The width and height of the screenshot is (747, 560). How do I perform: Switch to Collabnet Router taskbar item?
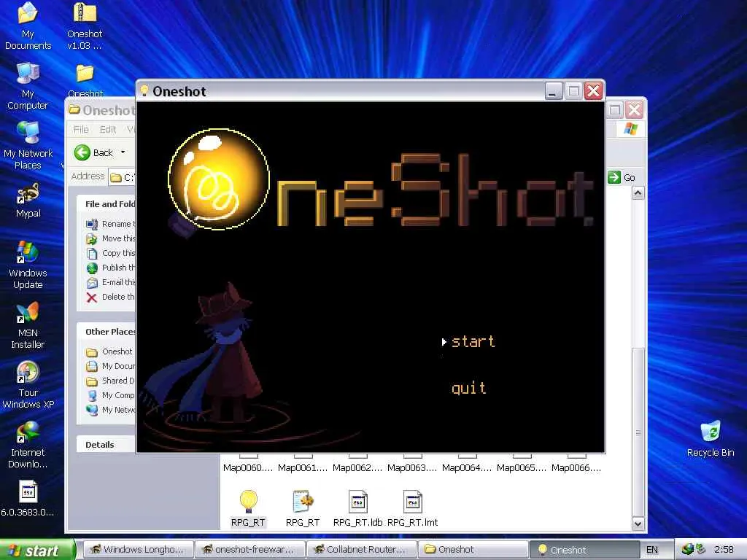(x=362, y=550)
